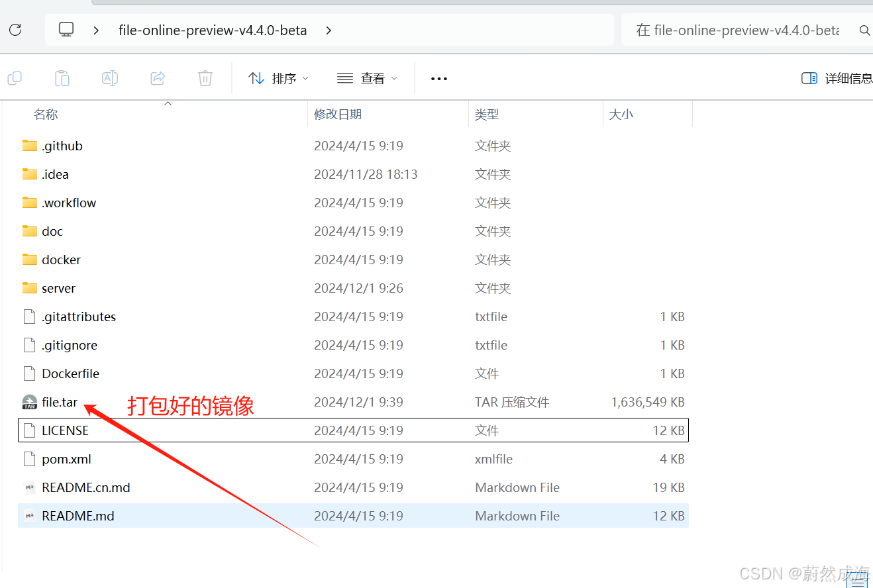Select the .github folder name

[x=62, y=146]
